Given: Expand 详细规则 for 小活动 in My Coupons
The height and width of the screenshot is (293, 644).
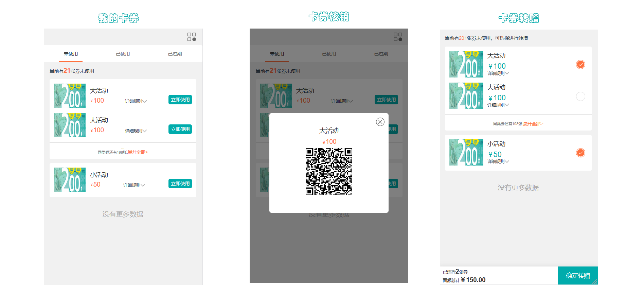Looking at the screenshot, I should (134, 185).
